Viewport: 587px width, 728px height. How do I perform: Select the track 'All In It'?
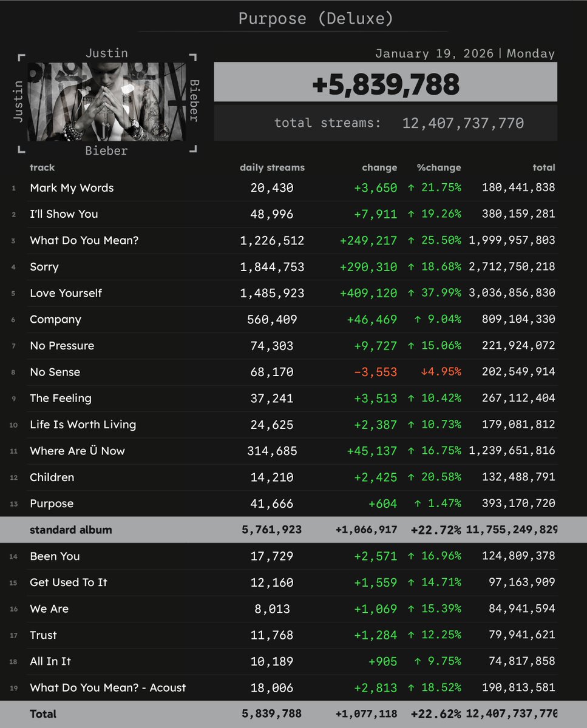point(50,661)
